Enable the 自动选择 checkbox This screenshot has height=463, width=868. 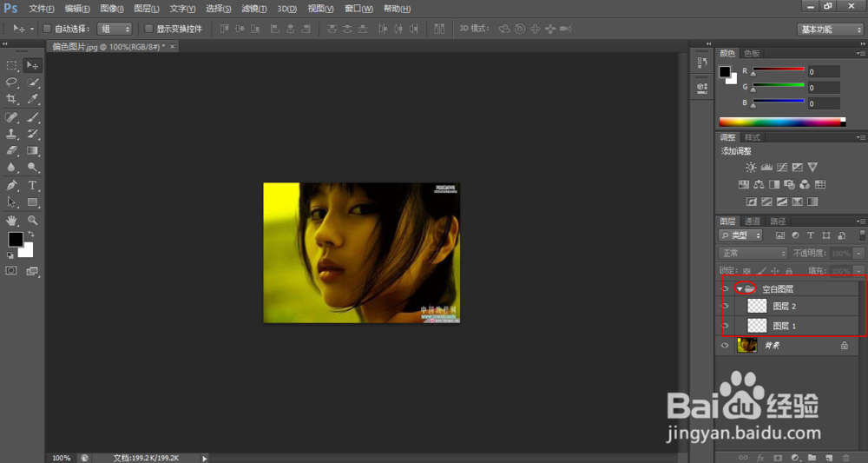[x=47, y=29]
